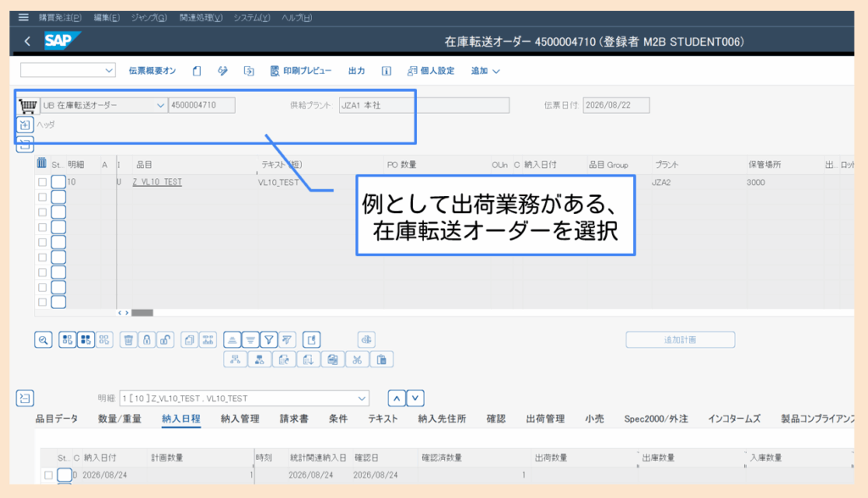Click the other purchase order icon

pyautogui.click(x=249, y=71)
